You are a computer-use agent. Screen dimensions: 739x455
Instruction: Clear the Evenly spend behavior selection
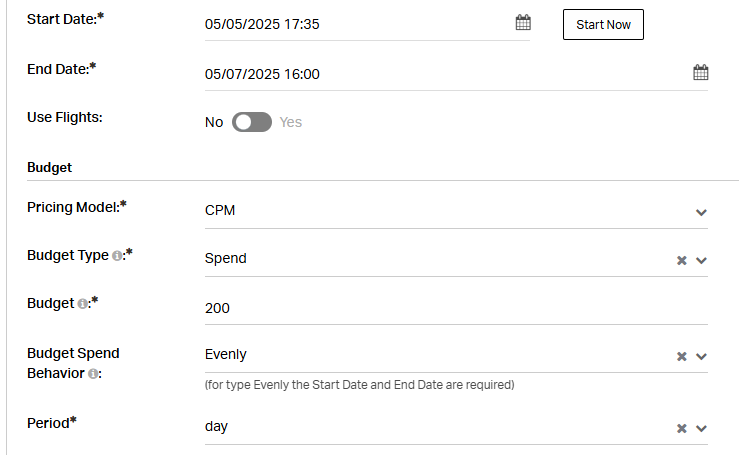[x=682, y=356]
